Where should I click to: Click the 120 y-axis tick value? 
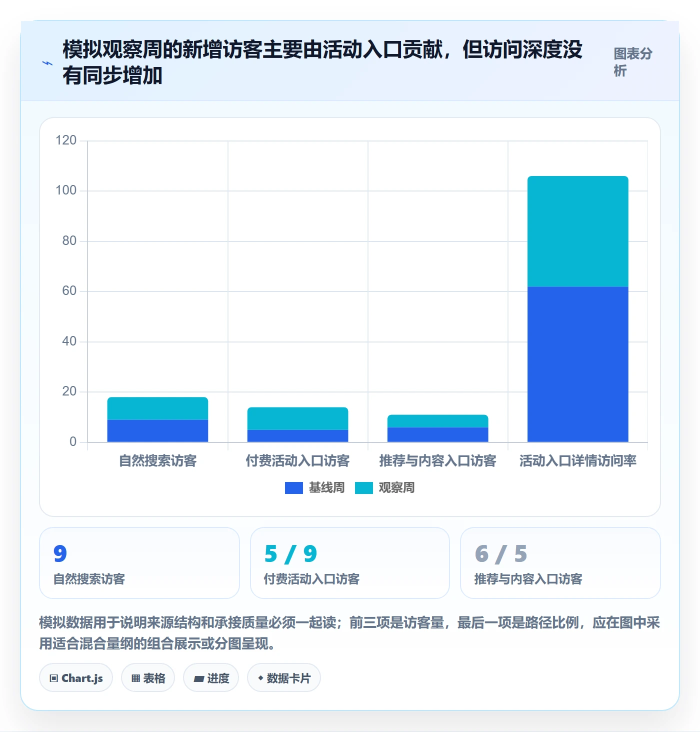(66, 140)
